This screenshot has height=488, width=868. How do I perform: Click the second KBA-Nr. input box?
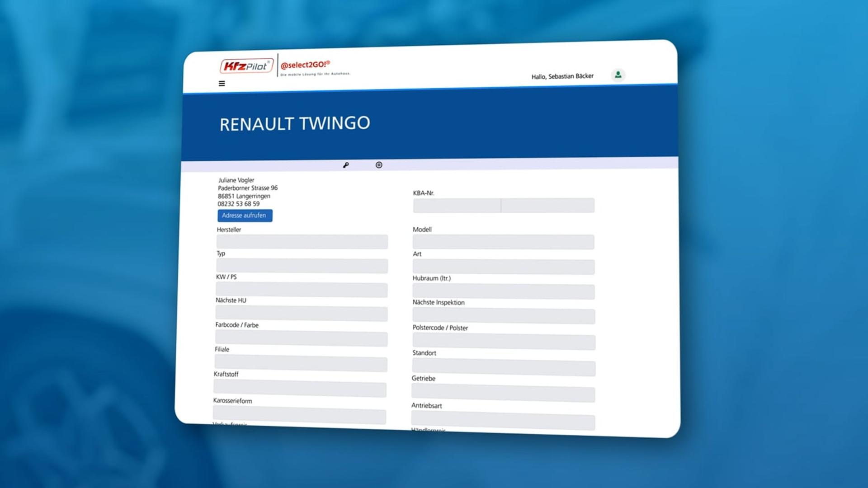coord(548,205)
